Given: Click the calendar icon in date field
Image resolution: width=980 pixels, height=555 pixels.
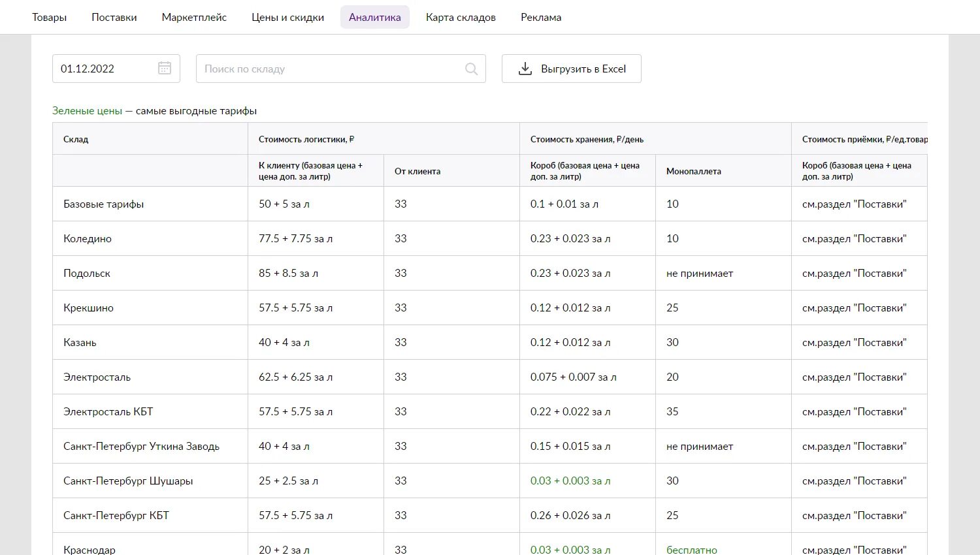Looking at the screenshot, I should (x=165, y=69).
